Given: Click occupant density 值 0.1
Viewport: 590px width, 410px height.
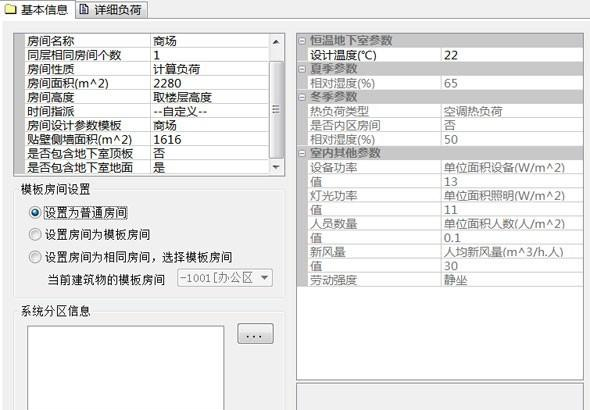Looking at the screenshot, I should 512,238.
